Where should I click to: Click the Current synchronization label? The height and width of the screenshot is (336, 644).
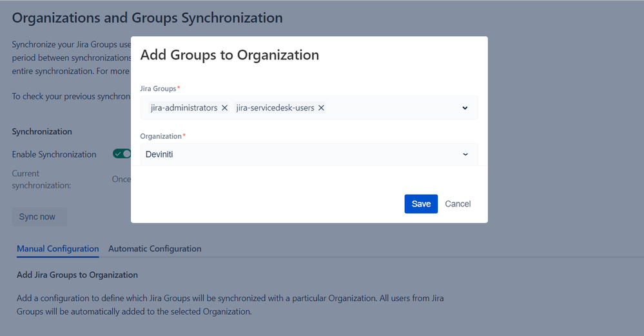[41, 179]
